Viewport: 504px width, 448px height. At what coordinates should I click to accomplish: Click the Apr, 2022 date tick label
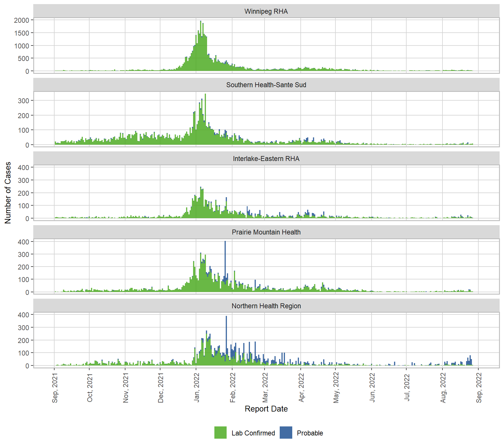[301, 388]
